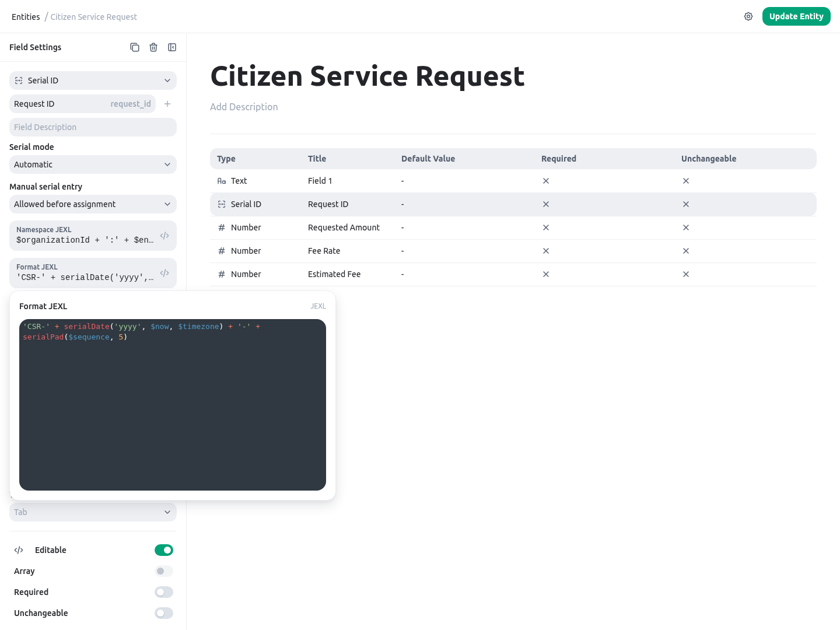
Task: Click the Type column header
Action: (226, 159)
